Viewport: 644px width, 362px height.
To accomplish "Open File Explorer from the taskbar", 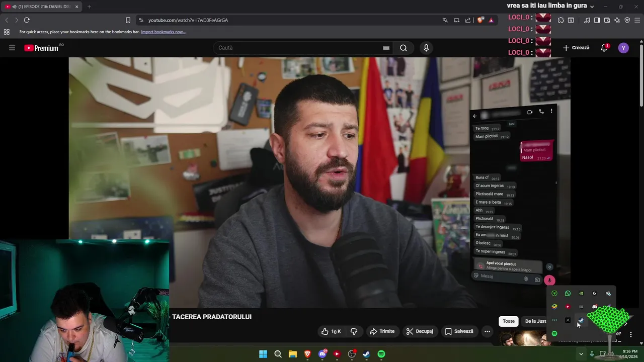I will 293,354.
